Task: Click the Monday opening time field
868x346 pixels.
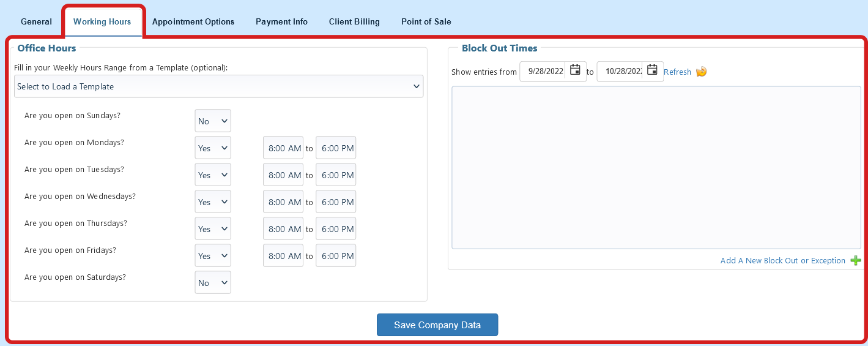Action: click(x=283, y=148)
